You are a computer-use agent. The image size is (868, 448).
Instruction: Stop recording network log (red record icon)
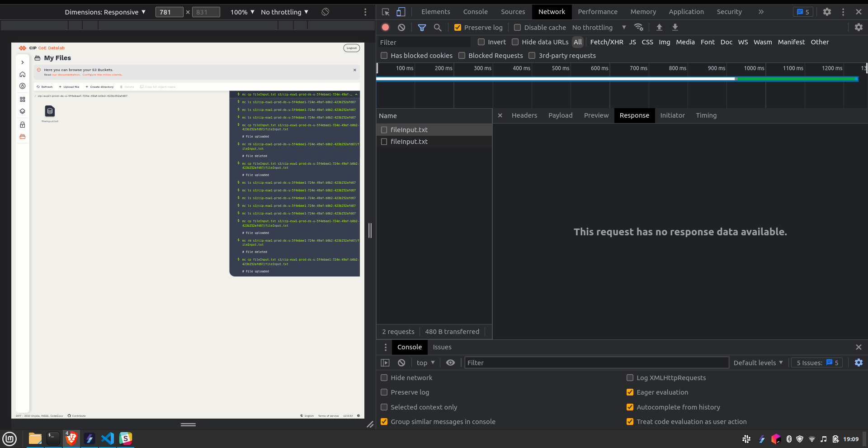[385, 27]
